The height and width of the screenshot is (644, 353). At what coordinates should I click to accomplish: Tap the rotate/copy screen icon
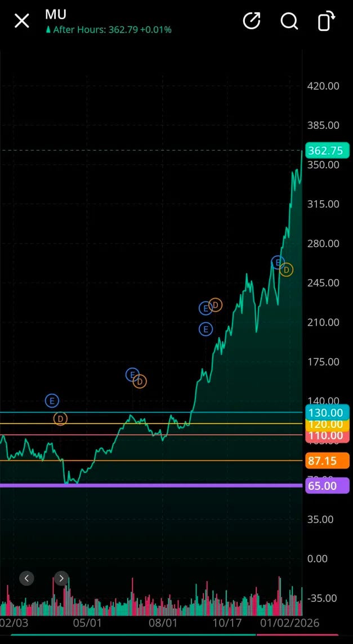click(x=327, y=21)
